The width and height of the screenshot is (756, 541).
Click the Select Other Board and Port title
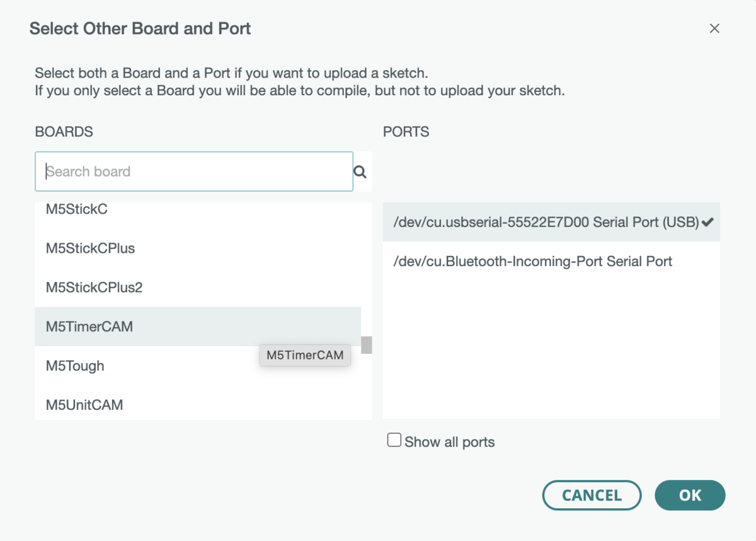click(140, 28)
